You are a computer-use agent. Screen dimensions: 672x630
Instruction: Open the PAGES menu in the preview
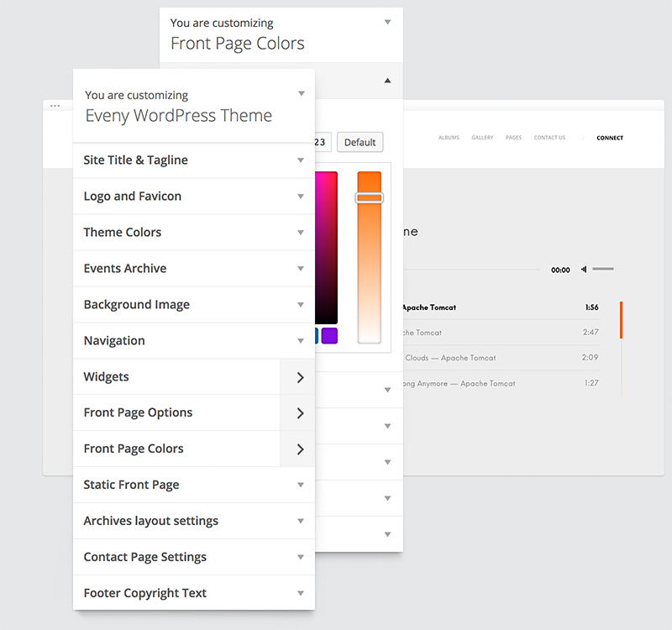[513, 138]
